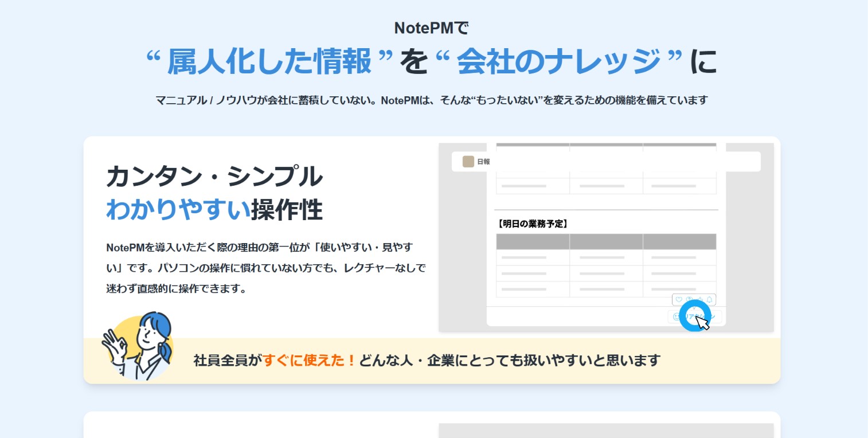Click the heading text "会社のナレッジ"
The width and height of the screenshot is (868, 438).
tap(559, 62)
